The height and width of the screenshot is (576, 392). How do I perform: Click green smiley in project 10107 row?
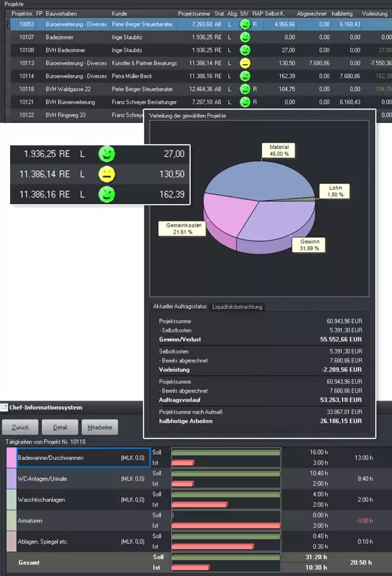tap(245, 37)
